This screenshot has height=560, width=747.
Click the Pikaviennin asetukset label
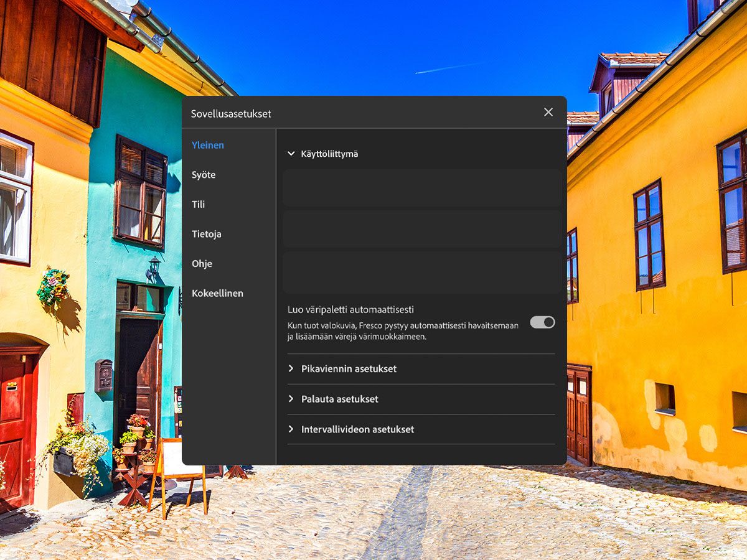349,368
